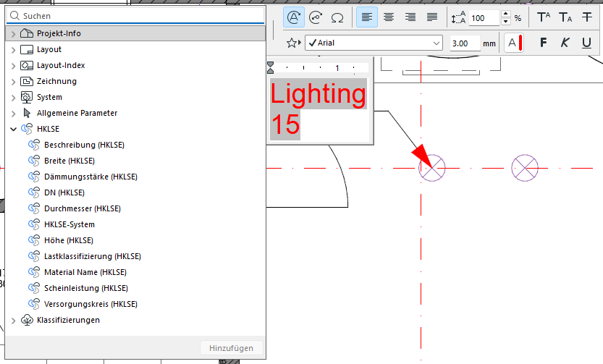603x364 pixels.
Task: Click the Autotext insert icon
Action: coord(294,17)
